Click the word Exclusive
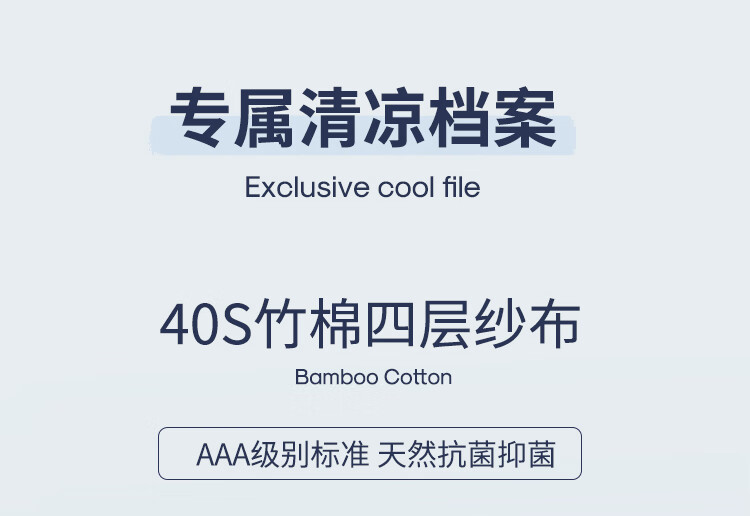Viewport: 750px width, 516px height. (307, 187)
